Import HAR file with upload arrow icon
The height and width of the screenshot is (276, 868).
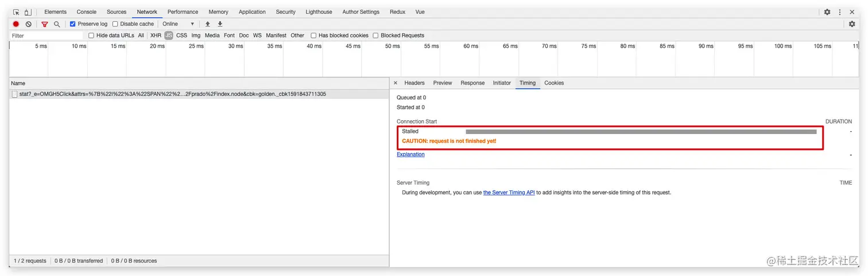pyautogui.click(x=208, y=24)
